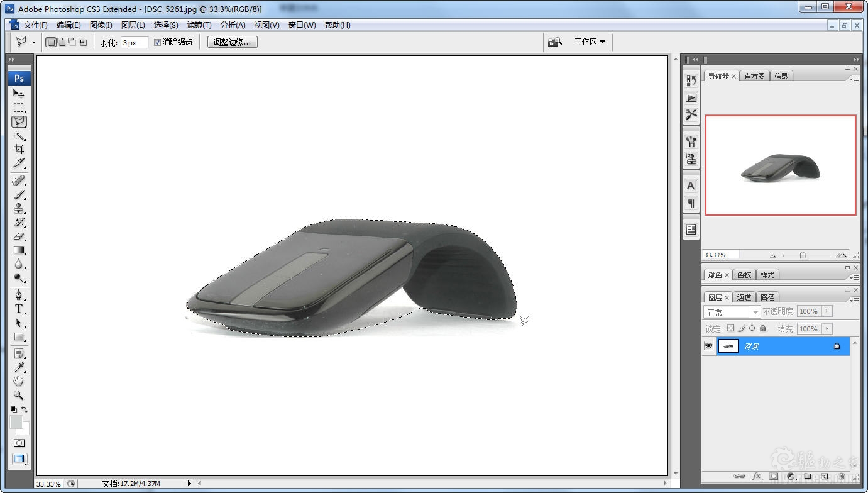Choose the Hand tool
Image resolution: width=868 pixels, height=493 pixels.
pos(19,381)
